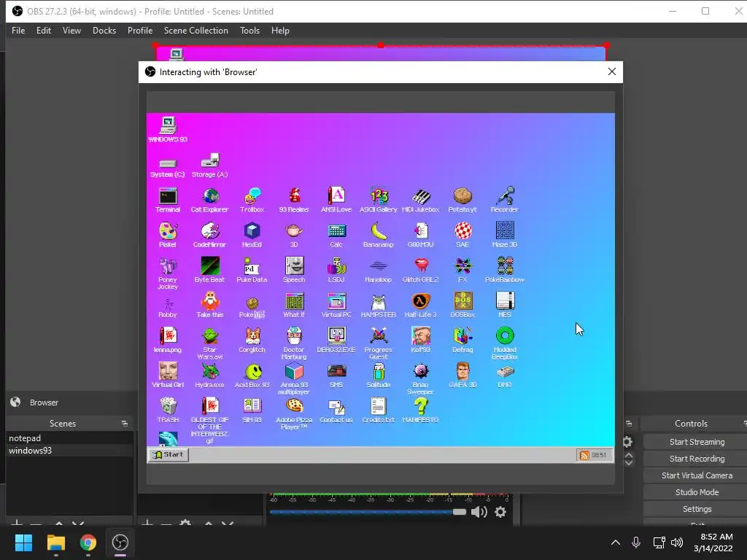This screenshot has height=560, width=747.
Task: Launch the Calc calculator icon
Action: (x=336, y=235)
